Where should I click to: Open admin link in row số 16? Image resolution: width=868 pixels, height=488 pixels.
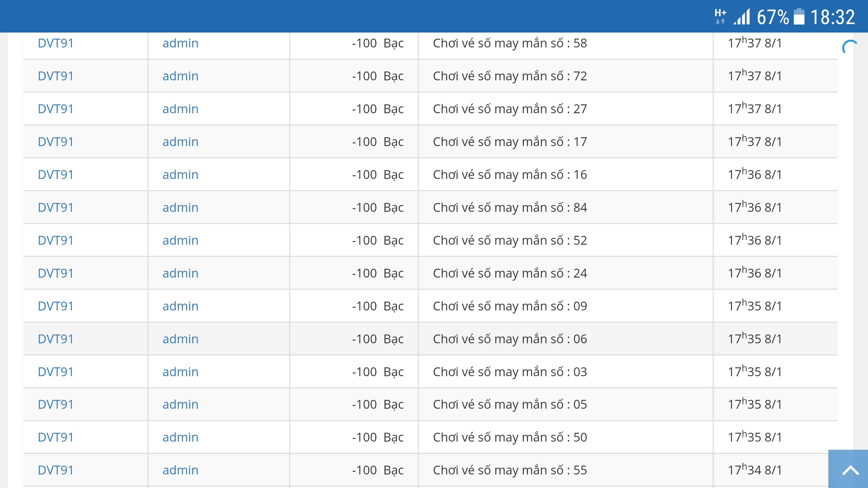(180, 175)
